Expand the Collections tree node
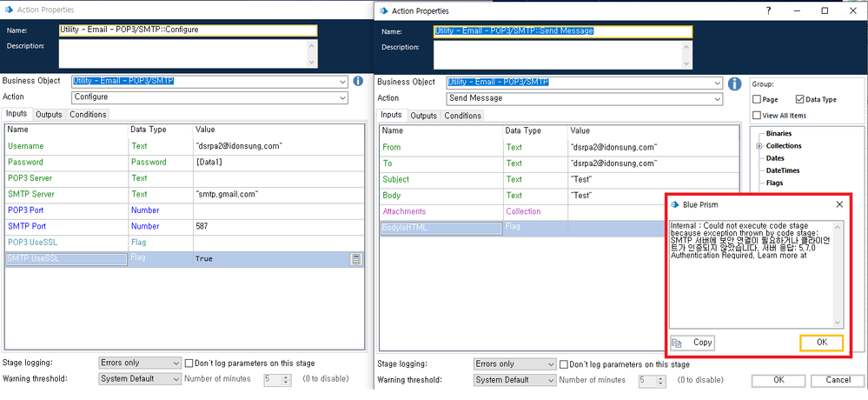Screen dimensions: 868x400 (x=760, y=146)
